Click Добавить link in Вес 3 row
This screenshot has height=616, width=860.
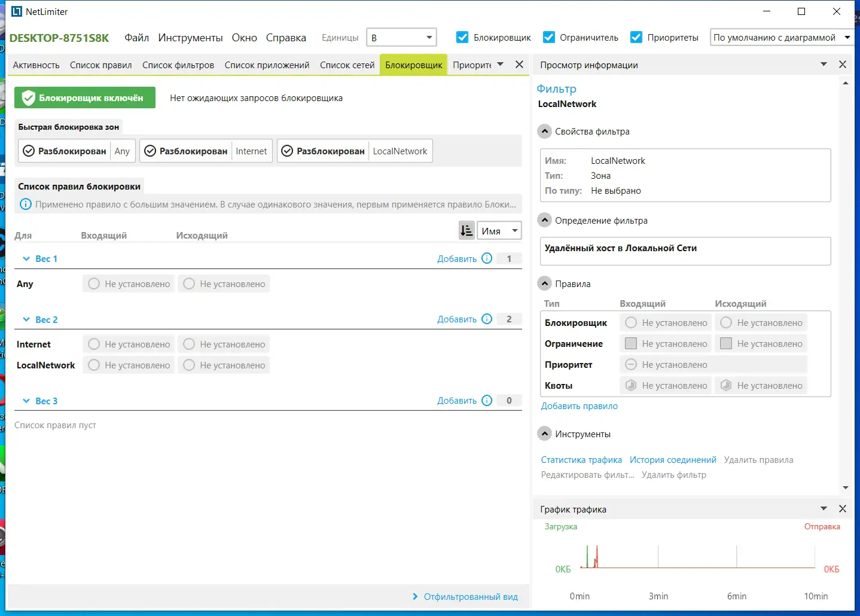[457, 400]
